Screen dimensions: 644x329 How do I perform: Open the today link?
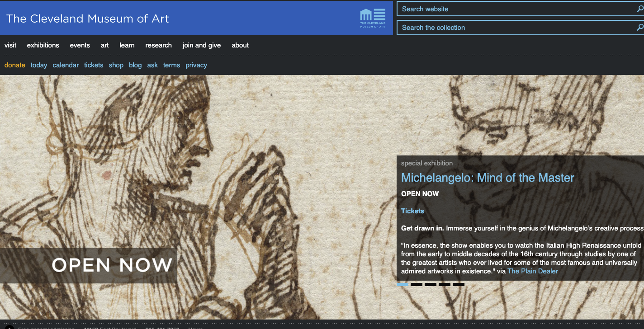pyautogui.click(x=39, y=65)
